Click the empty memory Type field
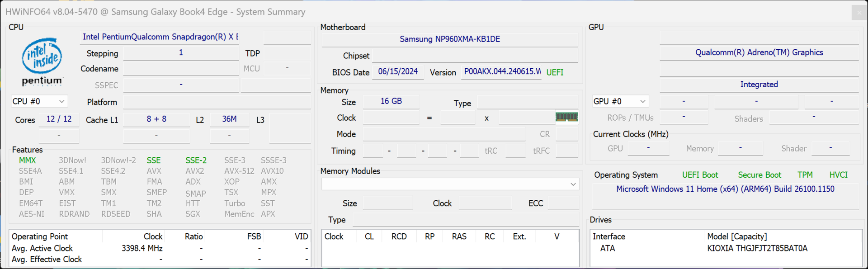The width and height of the screenshot is (868, 269). click(x=528, y=102)
